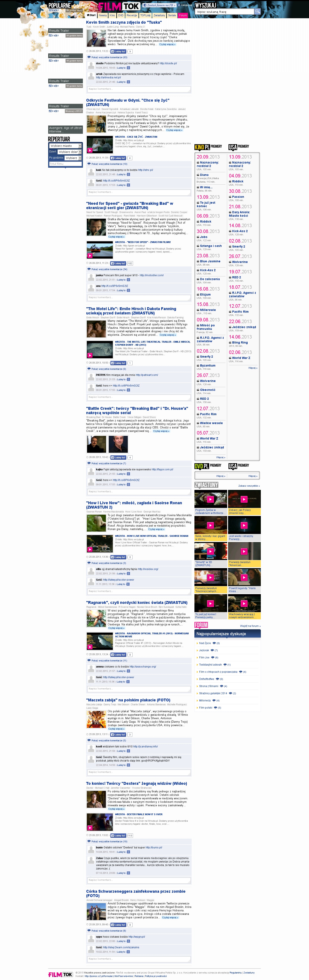Viewport: 309px width, 980px height.
Task: Open the "Dzień" day dropdown
Action: 70,152
